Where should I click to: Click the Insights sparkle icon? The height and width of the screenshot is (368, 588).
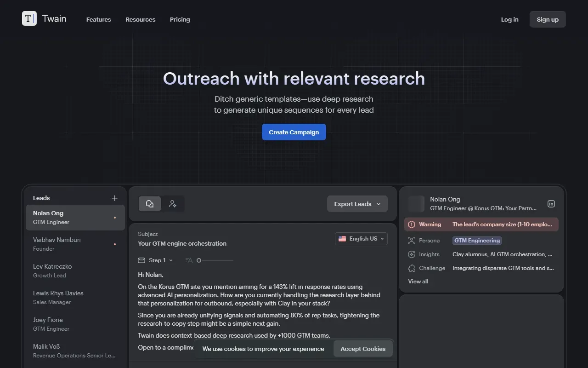point(412,254)
